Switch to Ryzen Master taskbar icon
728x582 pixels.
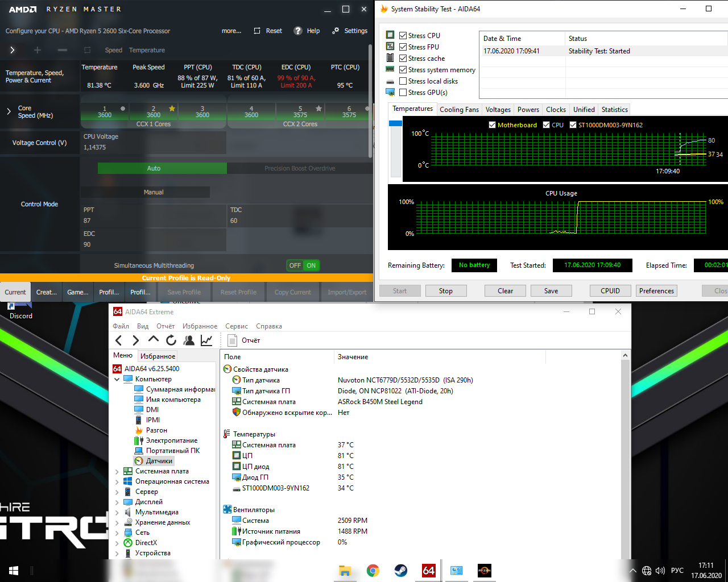click(484, 570)
